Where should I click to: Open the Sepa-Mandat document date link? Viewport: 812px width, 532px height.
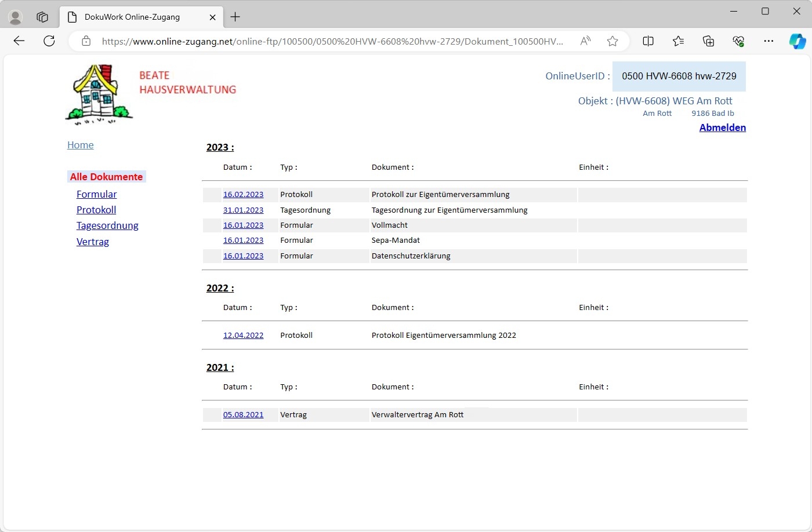(243, 240)
